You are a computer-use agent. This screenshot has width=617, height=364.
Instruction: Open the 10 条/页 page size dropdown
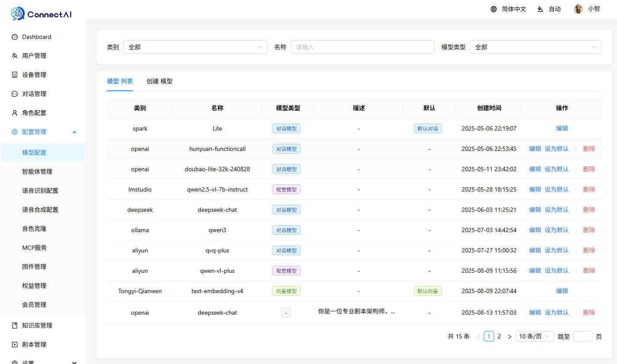(535, 336)
